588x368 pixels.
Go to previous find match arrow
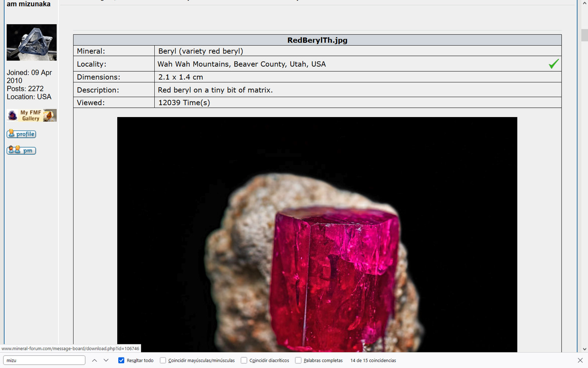(x=94, y=360)
